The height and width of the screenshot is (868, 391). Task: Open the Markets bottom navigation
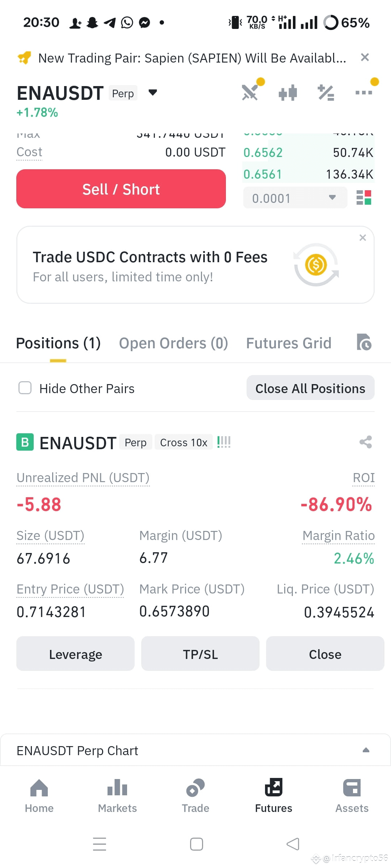point(117,796)
